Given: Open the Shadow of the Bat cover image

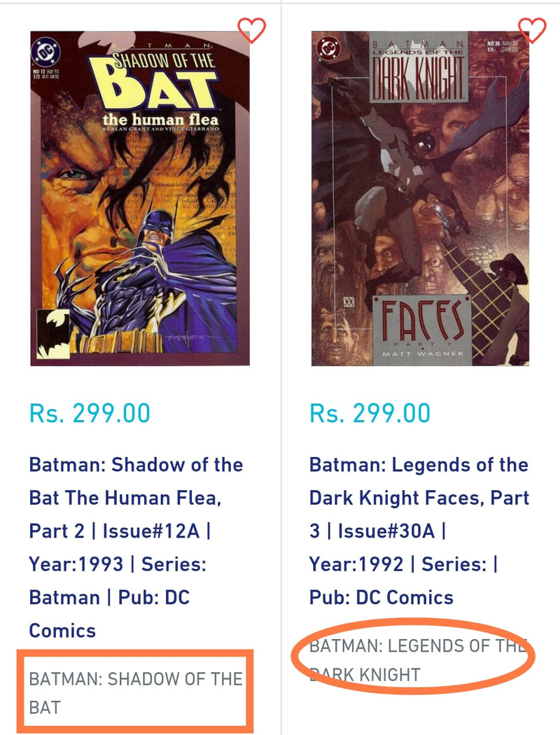Looking at the screenshot, I should tap(140, 198).
